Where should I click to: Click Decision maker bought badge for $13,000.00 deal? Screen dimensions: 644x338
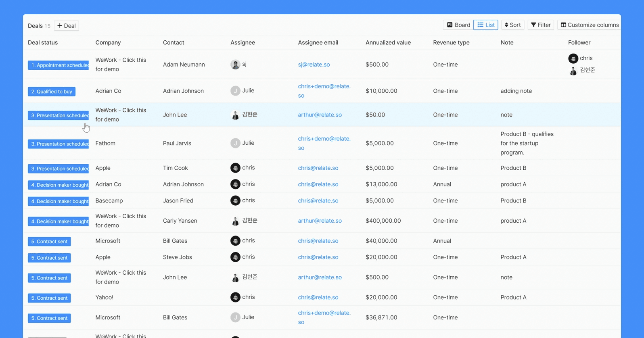pyautogui.click(x=59, y=185)
